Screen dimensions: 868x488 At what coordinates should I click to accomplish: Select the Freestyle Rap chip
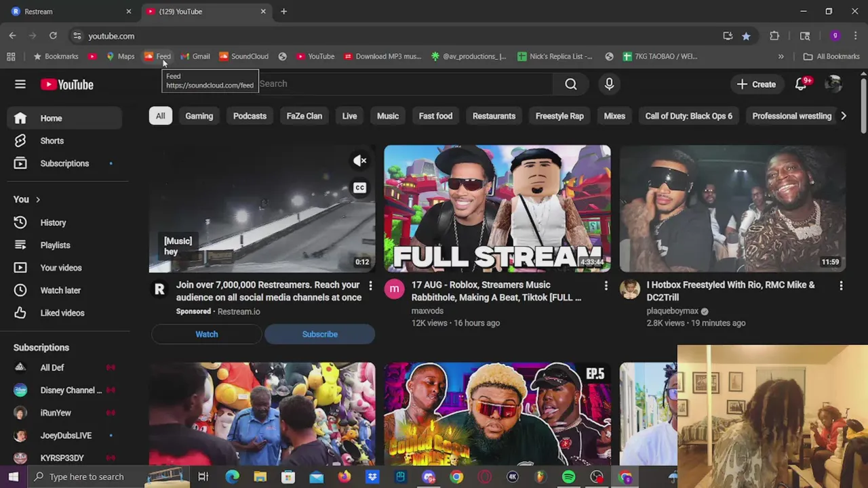[x=559, y=116]
